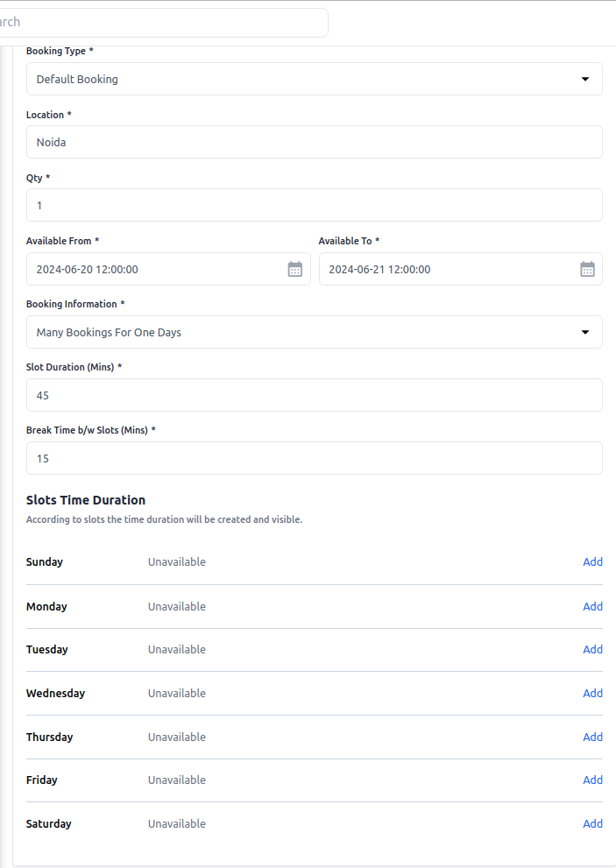This screenshot has width=616, height=868.
Task: Click the Available To date field
Action: click(447, 269)
